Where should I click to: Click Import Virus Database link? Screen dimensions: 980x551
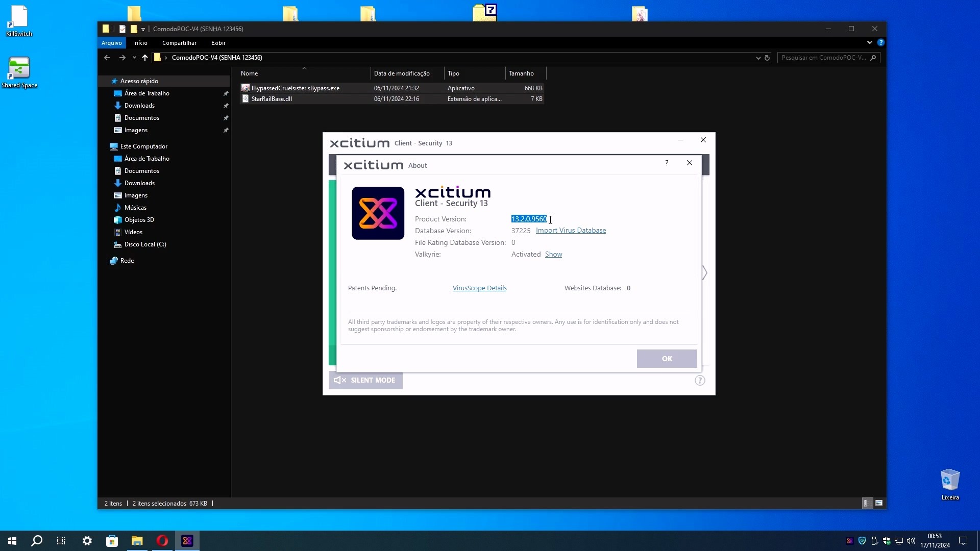pos(571,231)
